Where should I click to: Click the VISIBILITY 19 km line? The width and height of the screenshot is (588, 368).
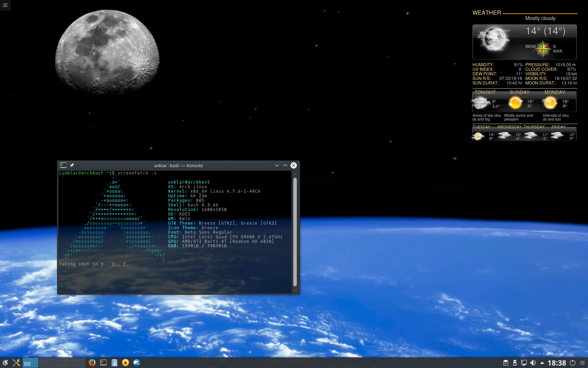tap(551, 74)
